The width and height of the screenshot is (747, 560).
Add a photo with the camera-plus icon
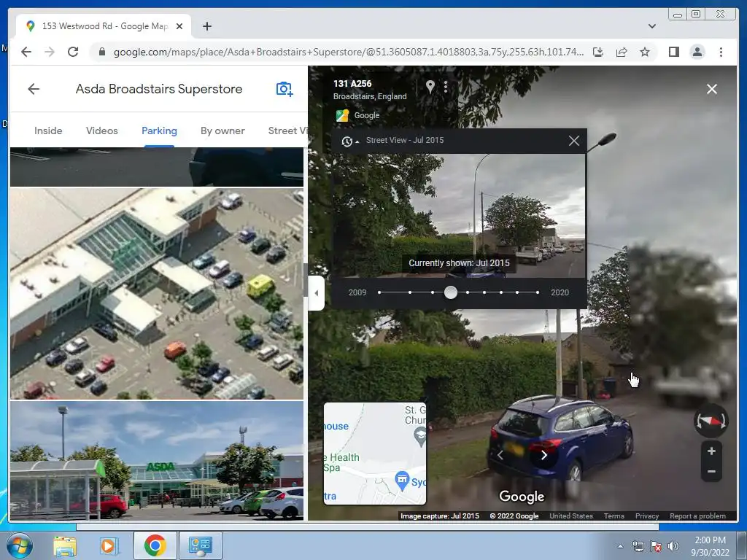pos(285,89)
